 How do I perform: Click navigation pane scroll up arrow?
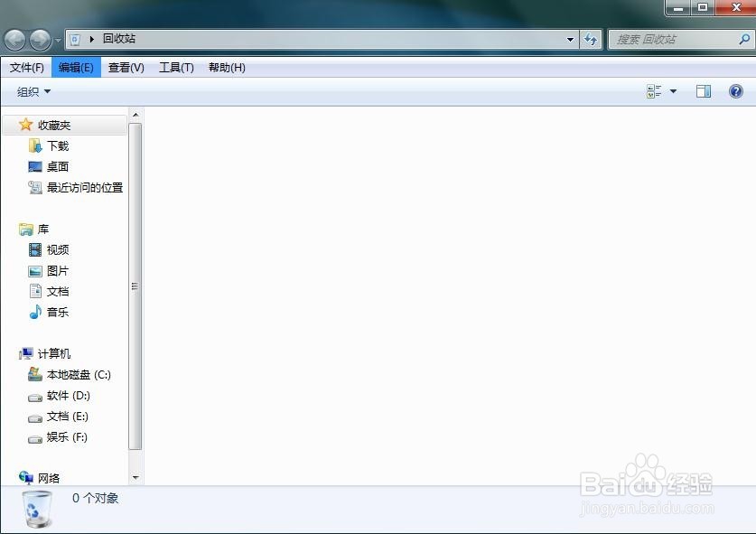click(x=135, y=115)
